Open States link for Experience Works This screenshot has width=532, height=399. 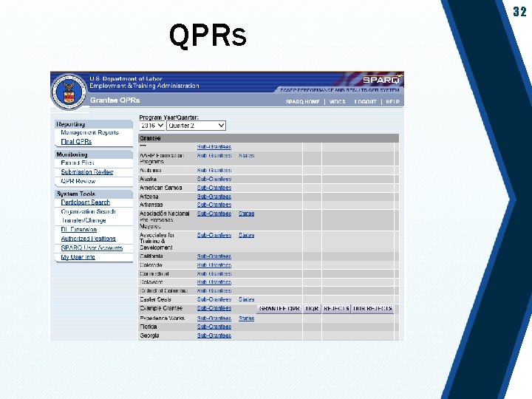pos(246,318)
